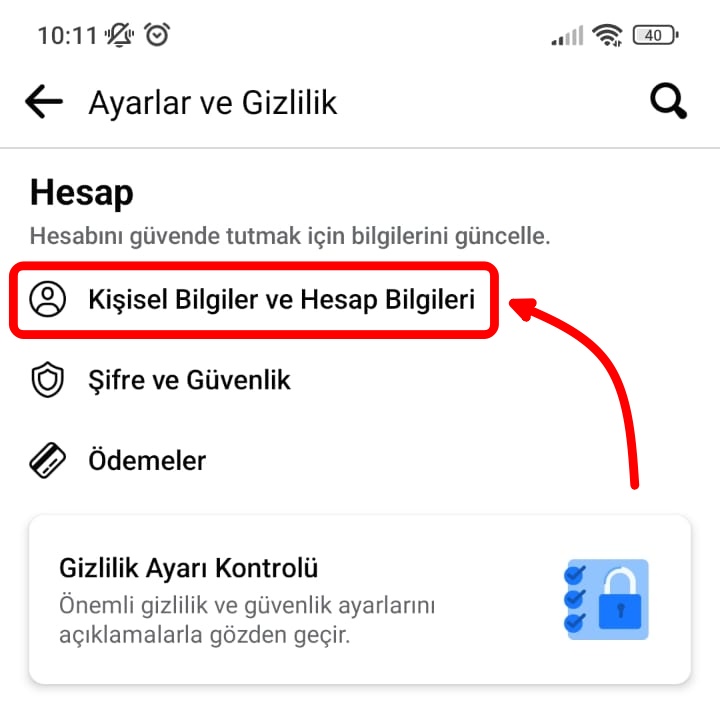This screenshot has height=708, width=720.
Task: Open Ödemeler settings
Action: coord(147,461)
